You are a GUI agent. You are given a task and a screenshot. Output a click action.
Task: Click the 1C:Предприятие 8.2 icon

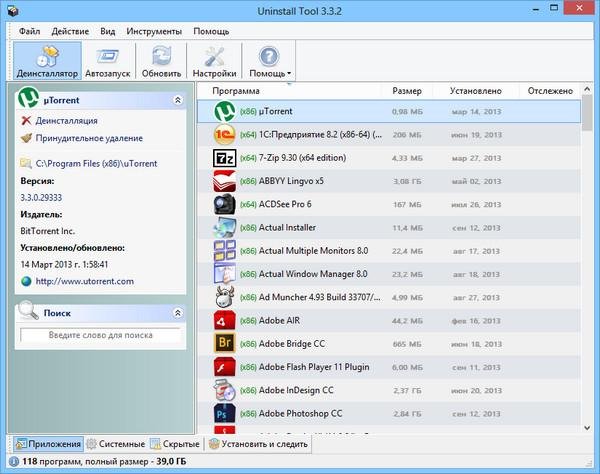[225, 135]
